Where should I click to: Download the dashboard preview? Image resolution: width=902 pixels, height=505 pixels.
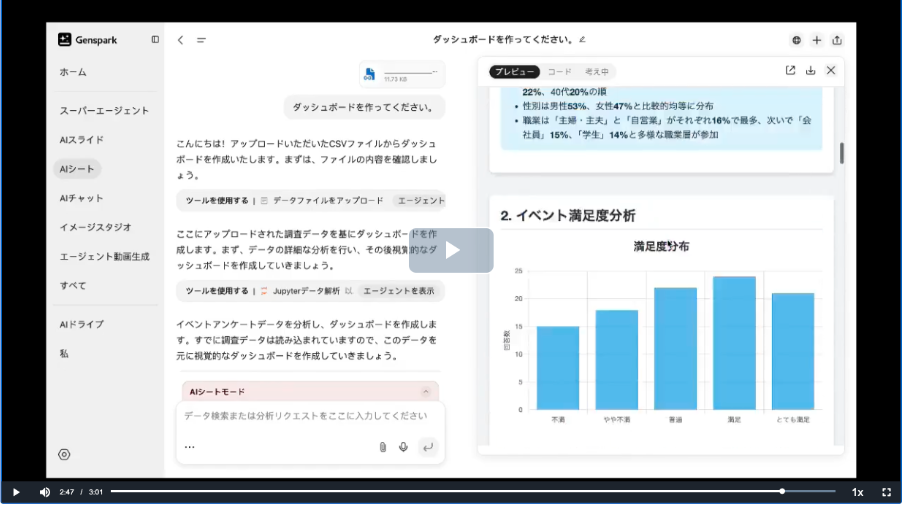click(810, 71)
